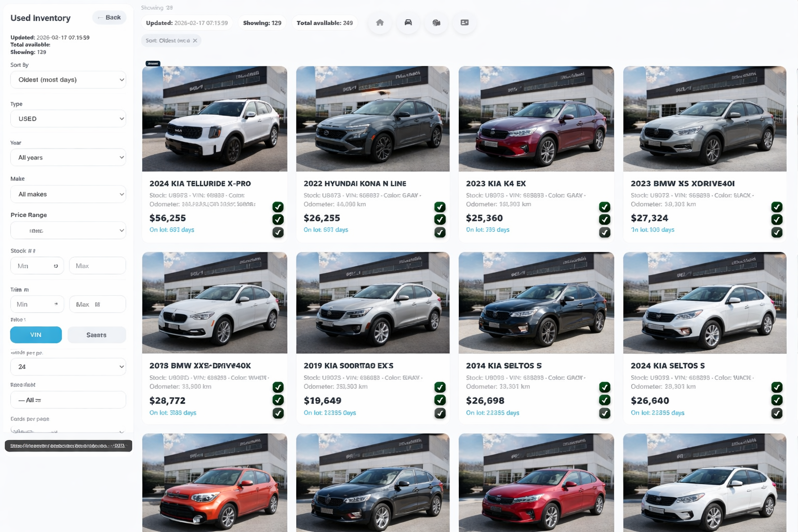The width and height of the screenshot is (798, 532).
Task: Toggle odometer checkbox on Hyundai Kona N Line card
Action: click(x=440, y=207)
